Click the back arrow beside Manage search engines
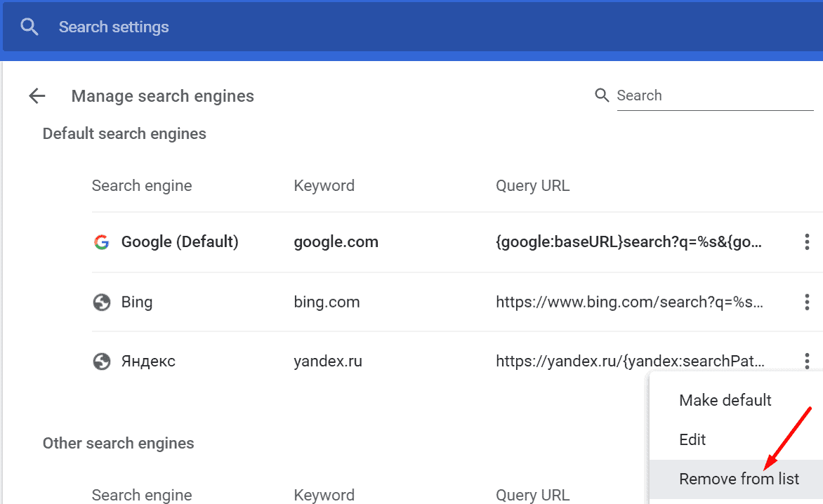823x504 pixels. [37, 96]
